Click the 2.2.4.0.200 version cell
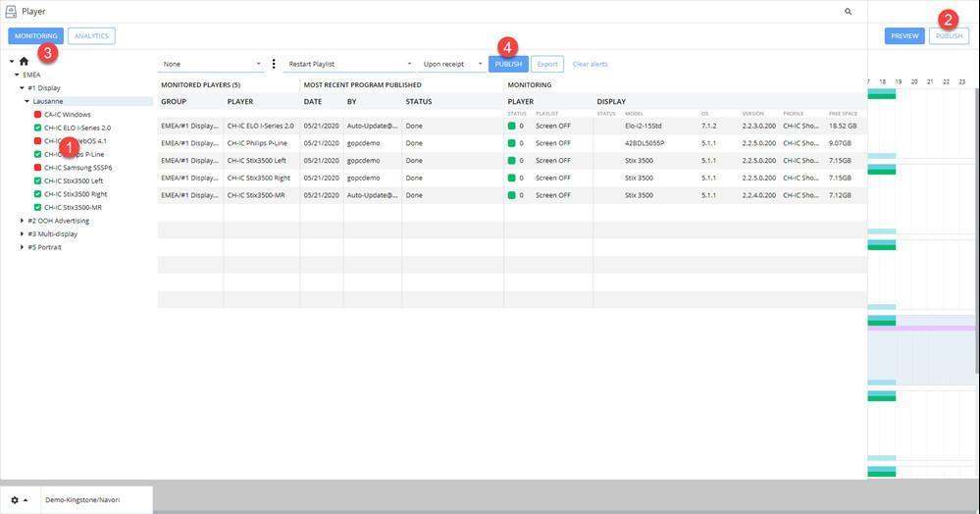Image resolution: width=980 pixels, height=514 pixels. tap(758, 196)
